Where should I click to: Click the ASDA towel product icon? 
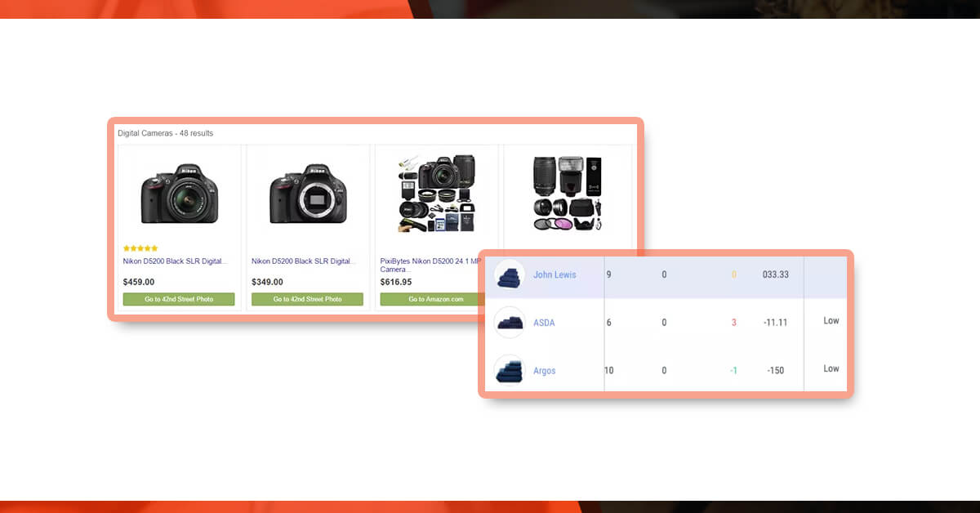pos(510,323)
